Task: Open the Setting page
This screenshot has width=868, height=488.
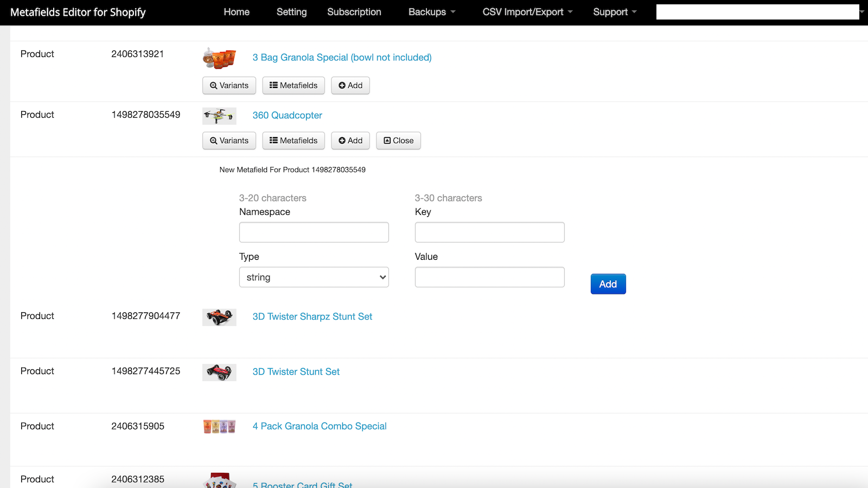Action: 291,11
